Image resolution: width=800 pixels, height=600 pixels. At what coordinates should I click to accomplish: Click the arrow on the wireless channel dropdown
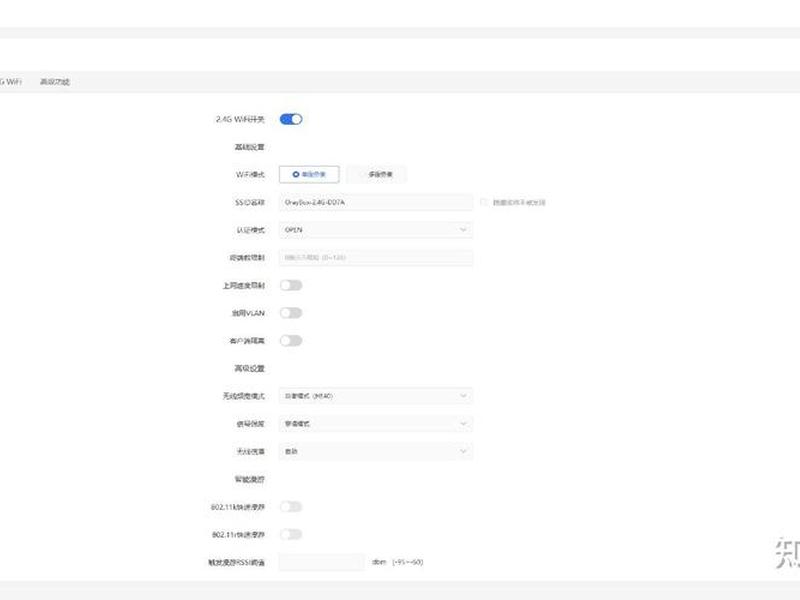463,451
